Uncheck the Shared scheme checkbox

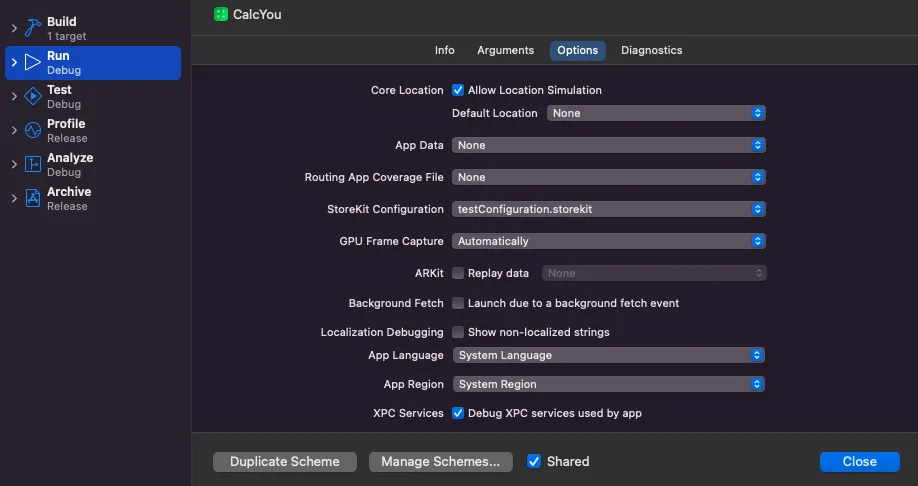[x=535, y=461]
